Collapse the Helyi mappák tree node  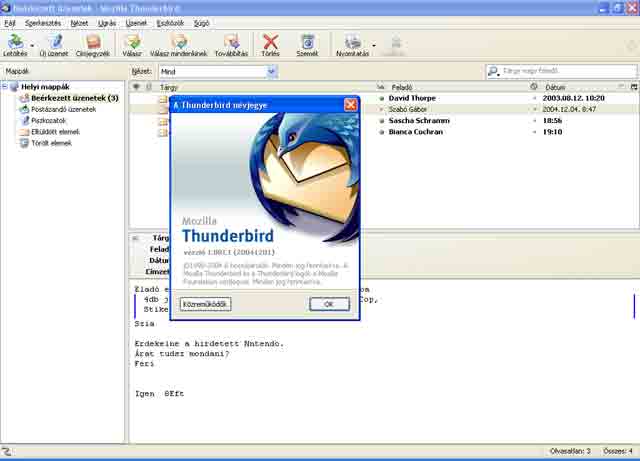point(5,87)
